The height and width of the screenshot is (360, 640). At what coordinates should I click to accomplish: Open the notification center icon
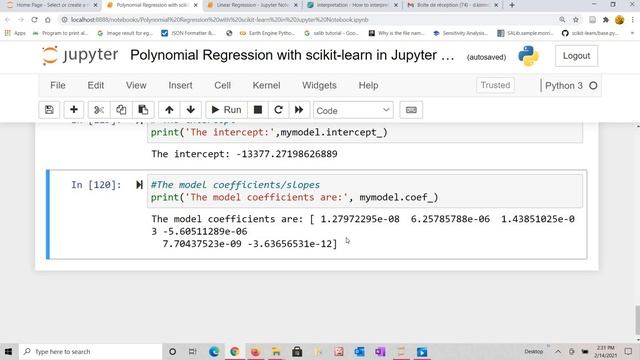(628, 351)
